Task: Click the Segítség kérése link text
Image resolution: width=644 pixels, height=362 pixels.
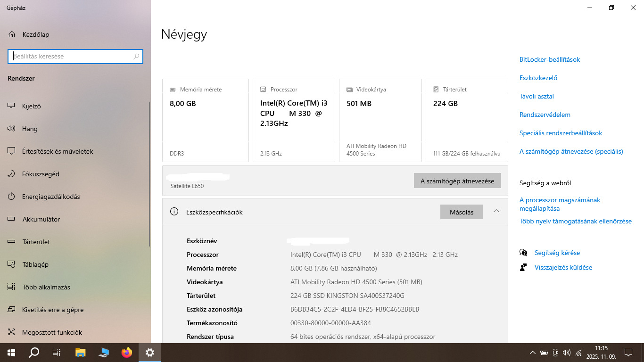Action: (557, 253)
